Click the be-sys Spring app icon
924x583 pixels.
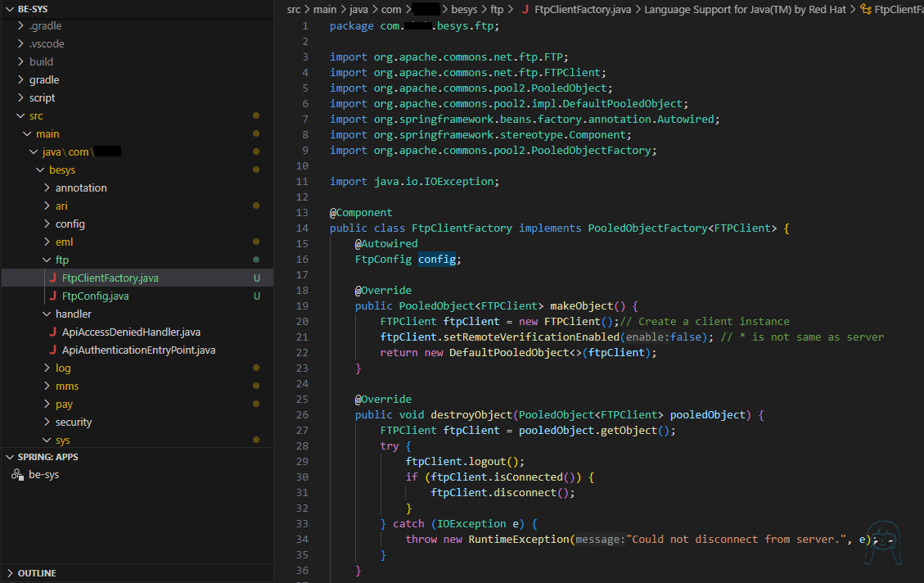click(x=17, y=475)
